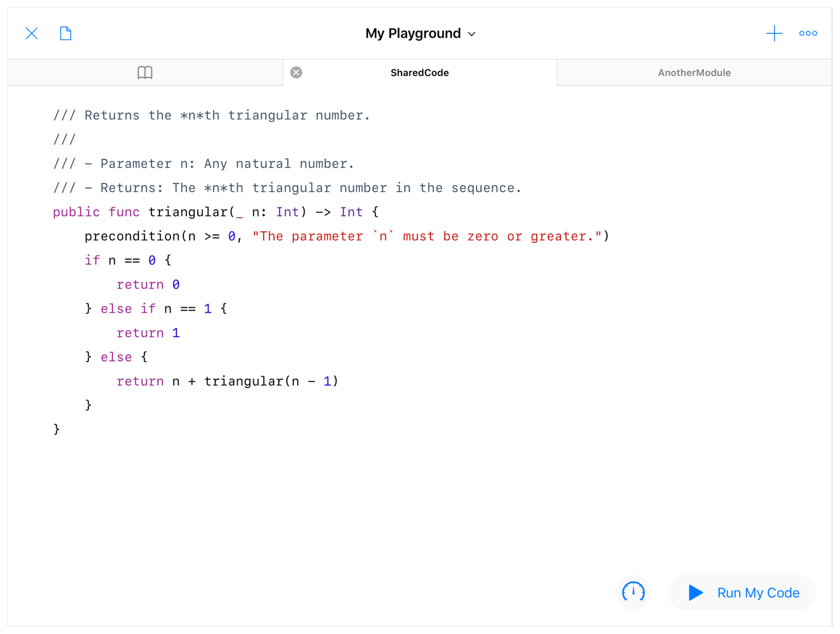
Task: Click the "Returns:" doc comment line
Action: [287, 188]
